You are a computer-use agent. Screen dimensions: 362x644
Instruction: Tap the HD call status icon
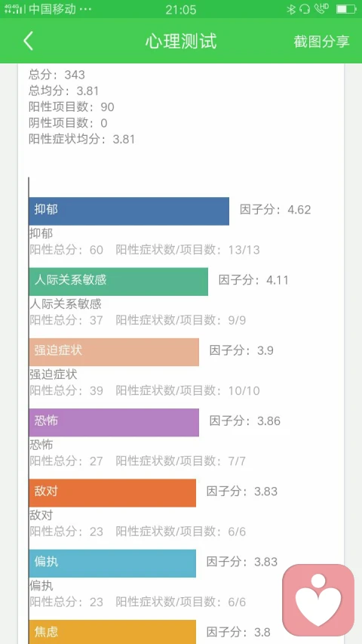[321, 8]
